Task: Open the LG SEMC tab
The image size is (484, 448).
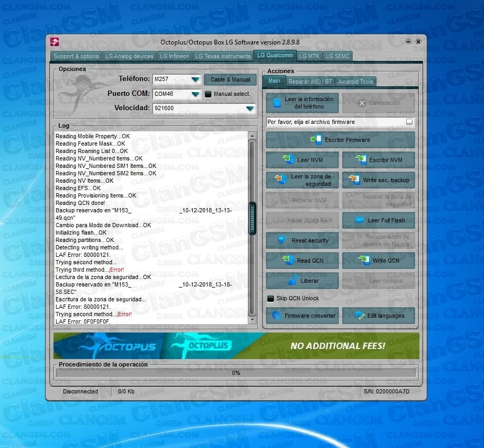Action: click(337, 56)
